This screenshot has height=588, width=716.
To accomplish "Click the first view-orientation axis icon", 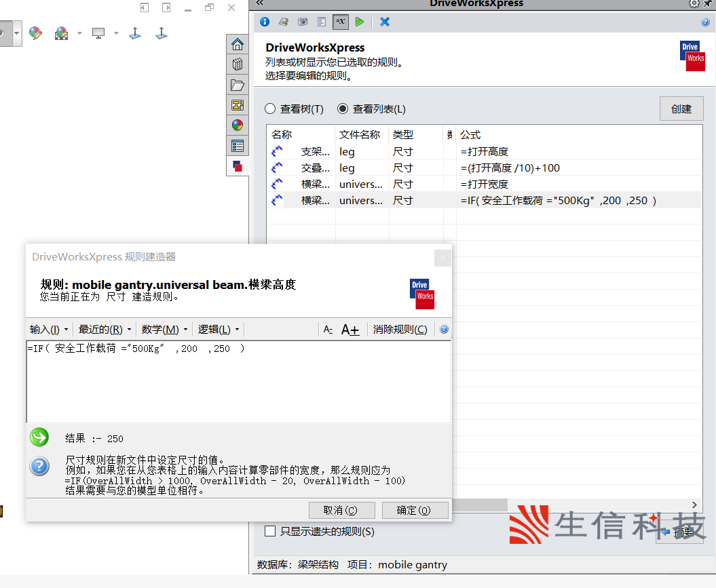I will click(135, 33).
